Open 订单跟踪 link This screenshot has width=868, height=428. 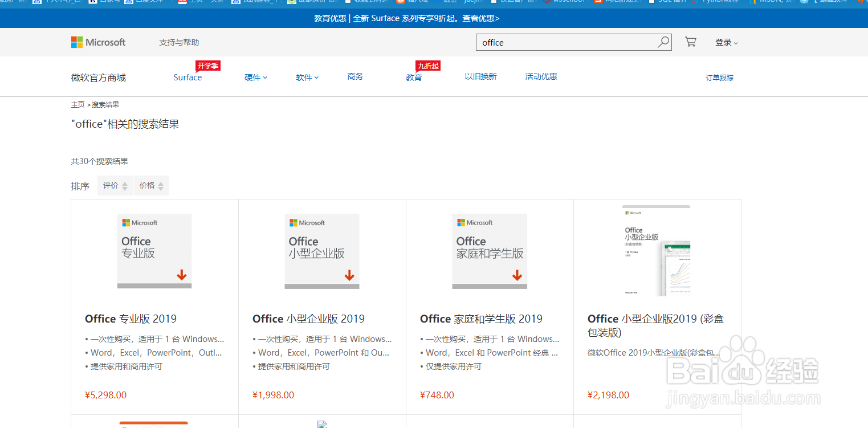coord(719,78)
